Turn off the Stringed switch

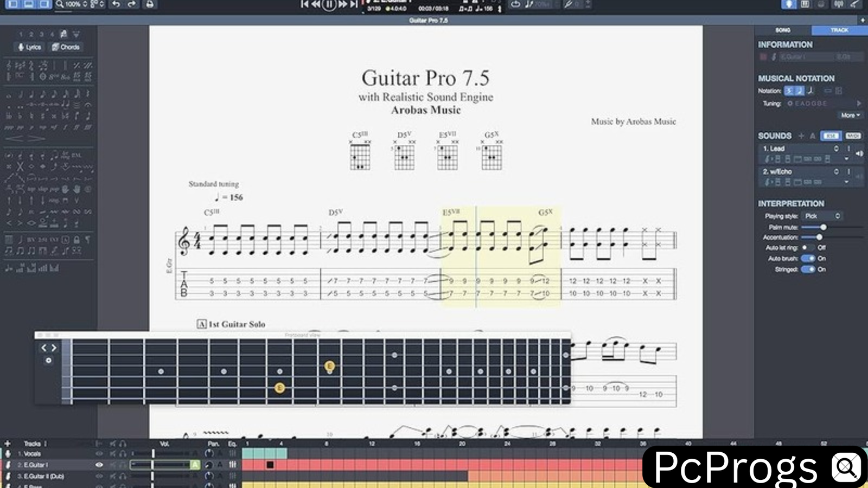808,269
